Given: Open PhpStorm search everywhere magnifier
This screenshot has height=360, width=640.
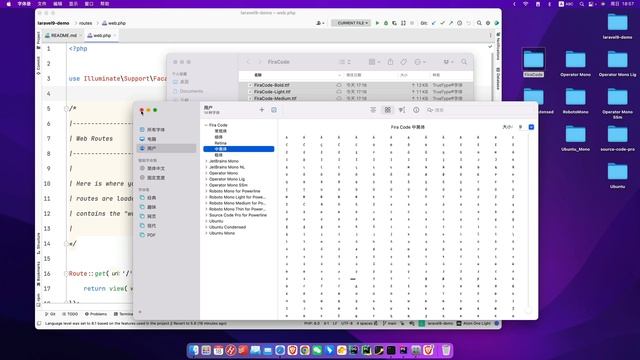Looking at the screenshot, I should tap(479, 23).
